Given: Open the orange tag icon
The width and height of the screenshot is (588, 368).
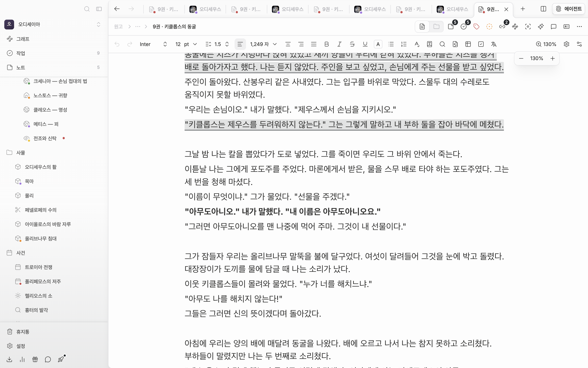Looking at the screenshot, I should point(477,27).
